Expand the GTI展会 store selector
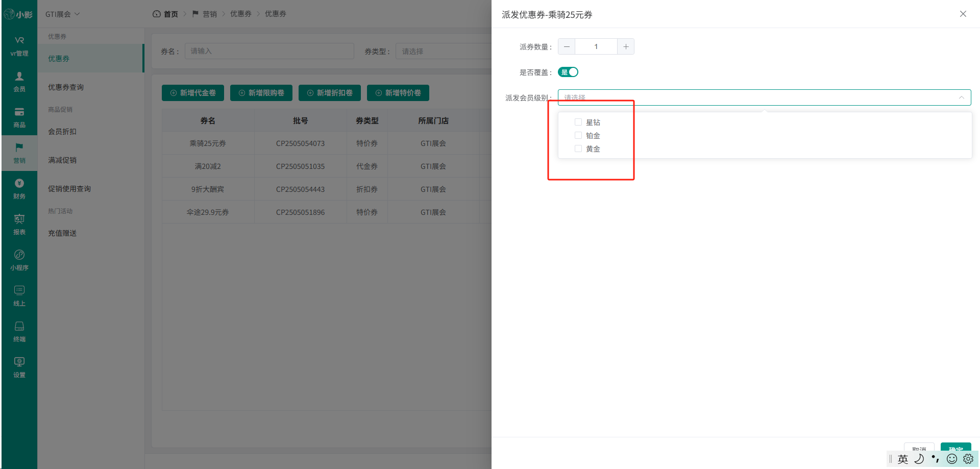Image resolution: width=980 pixels, height=469 pixels. [x=62, y=14]
